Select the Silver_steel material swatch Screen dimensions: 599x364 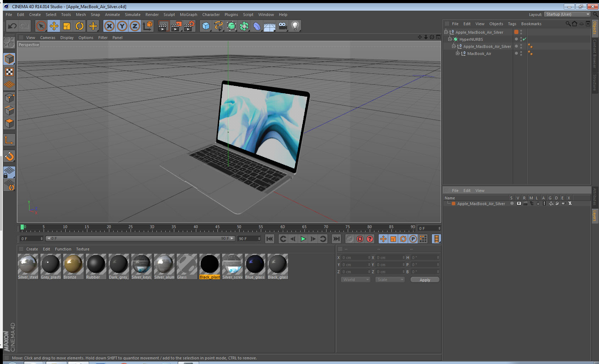pos(28,266)
